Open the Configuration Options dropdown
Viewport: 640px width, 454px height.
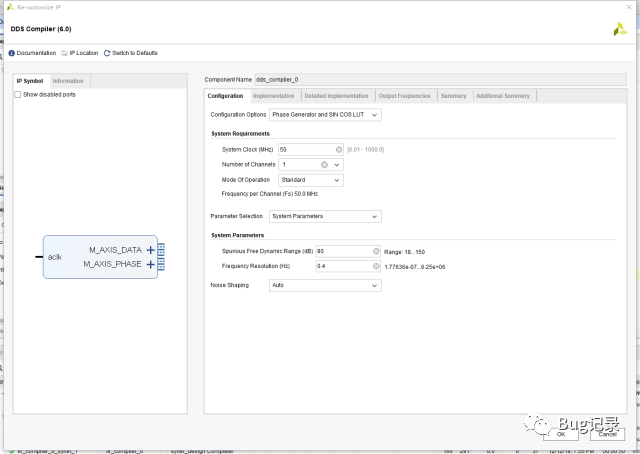pyautogui.click(x=325, y=115)
